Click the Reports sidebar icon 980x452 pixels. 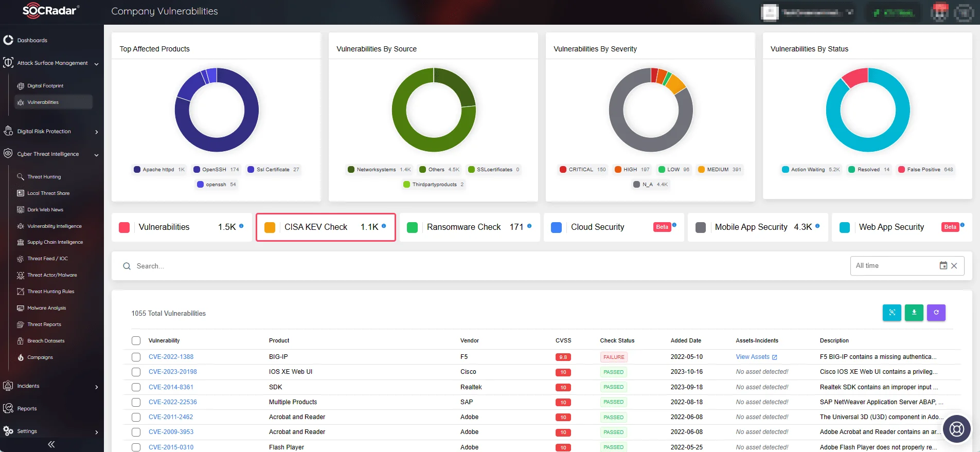pos(8,408)
